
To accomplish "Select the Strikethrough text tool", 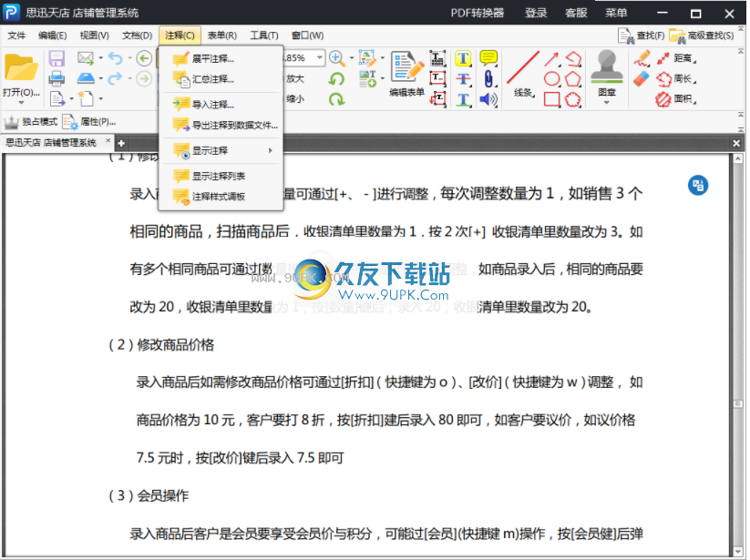I will coord(463,78).
